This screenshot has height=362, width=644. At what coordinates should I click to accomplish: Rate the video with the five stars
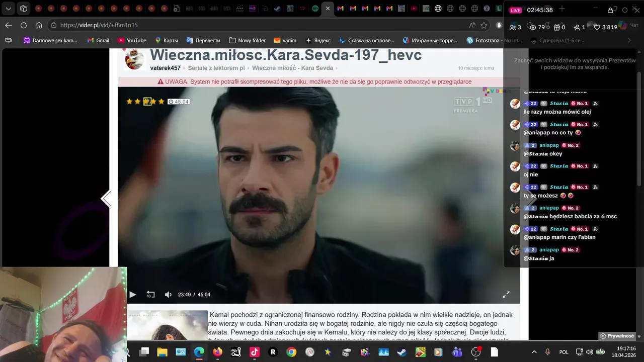(x=145, y=102)
